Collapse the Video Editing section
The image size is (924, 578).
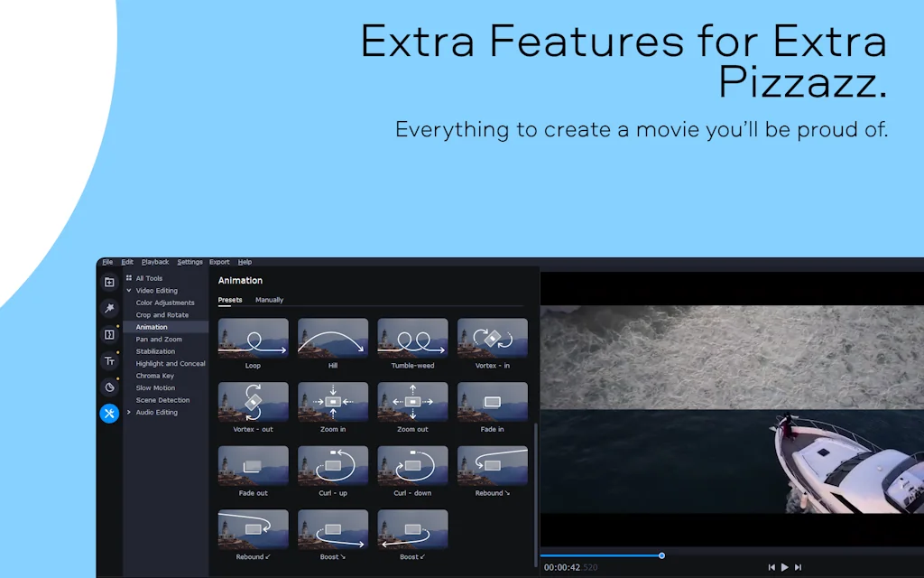point(129,290)
